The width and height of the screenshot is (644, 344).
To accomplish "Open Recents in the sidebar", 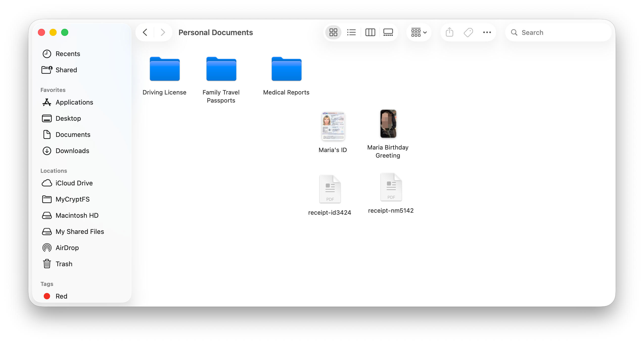I will click(x=68, y=54).
